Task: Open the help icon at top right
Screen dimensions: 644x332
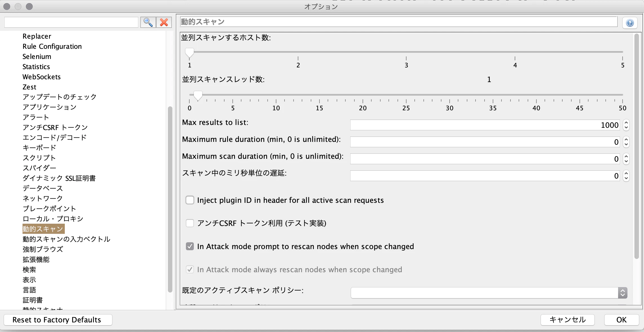Action: (x=630, y=23)
